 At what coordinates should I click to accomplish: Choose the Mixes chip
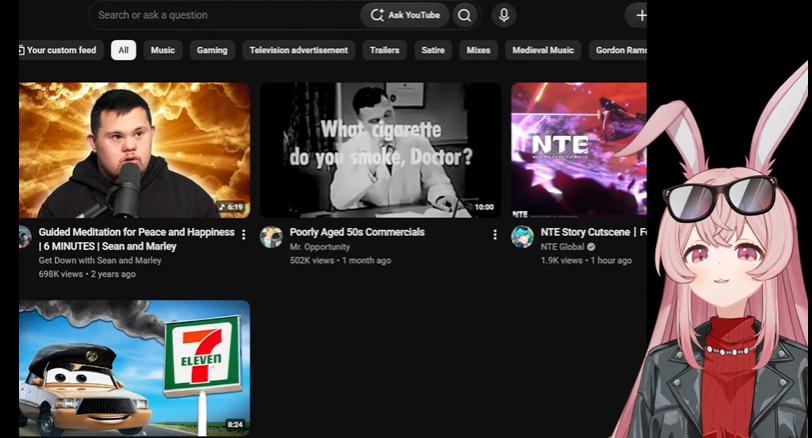pos(478,50)
